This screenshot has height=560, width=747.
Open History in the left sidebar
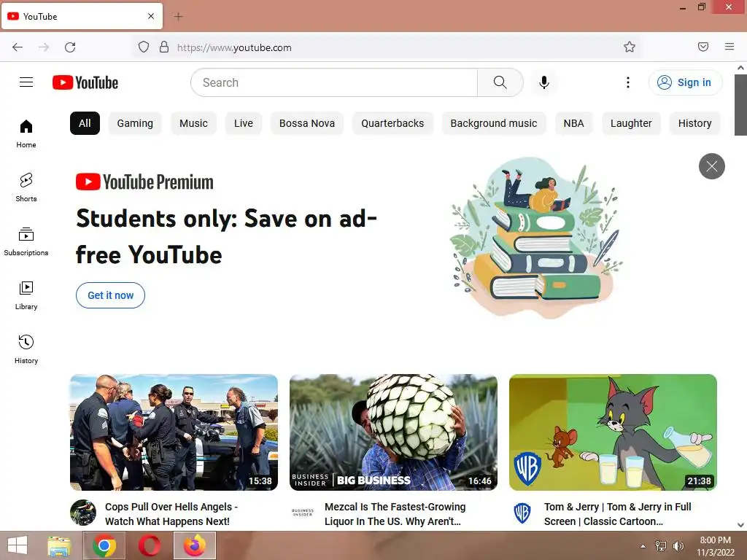click(x=26, y=349)
